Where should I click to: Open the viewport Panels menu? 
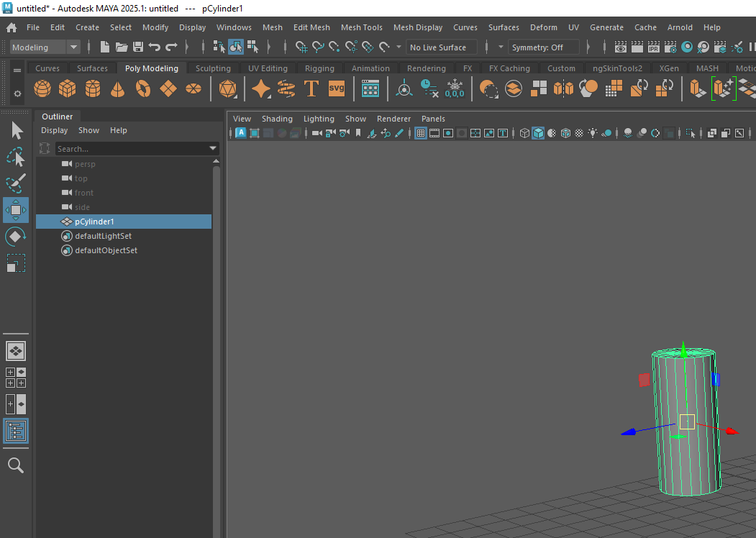pos(433,119)
